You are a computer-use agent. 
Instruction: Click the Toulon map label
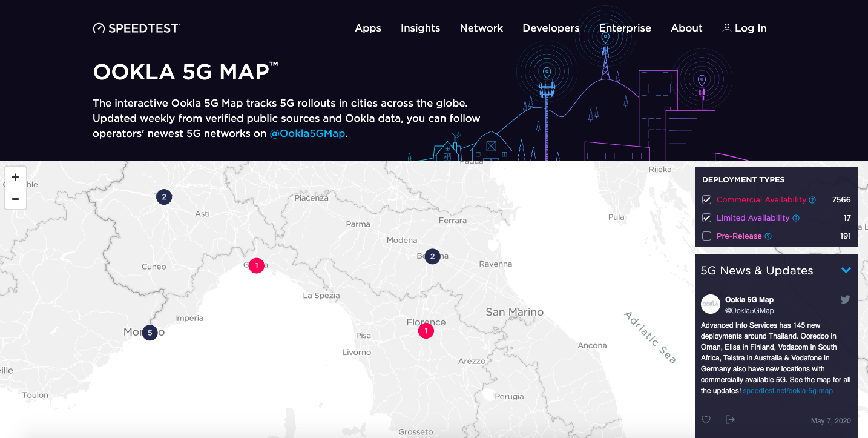pos(35,395)
